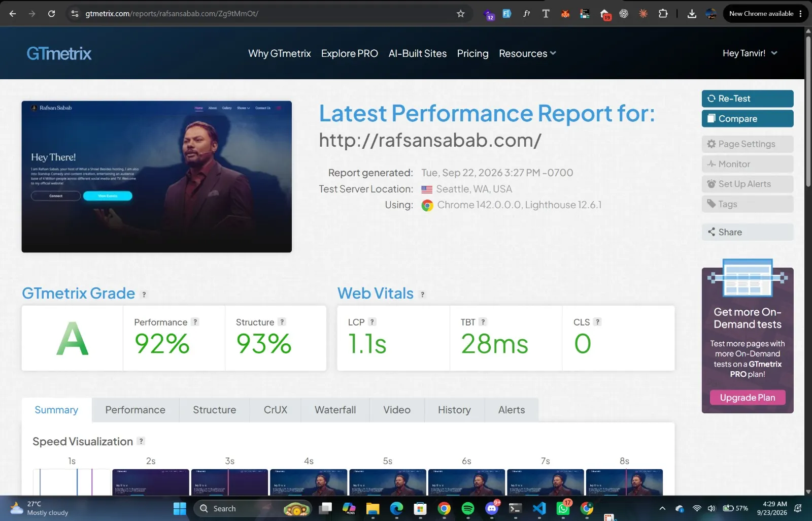Click the http://rafsansabab.com/ URL text
Screen dimensions: 812x521
pyautogui.click(x=430, y=140)
